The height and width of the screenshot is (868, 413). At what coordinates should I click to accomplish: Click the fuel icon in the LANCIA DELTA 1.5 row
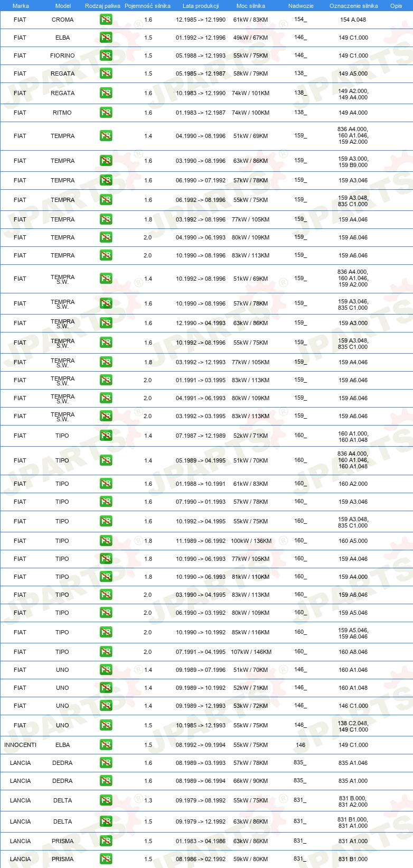pyautogui.click(x=106, y=821)
